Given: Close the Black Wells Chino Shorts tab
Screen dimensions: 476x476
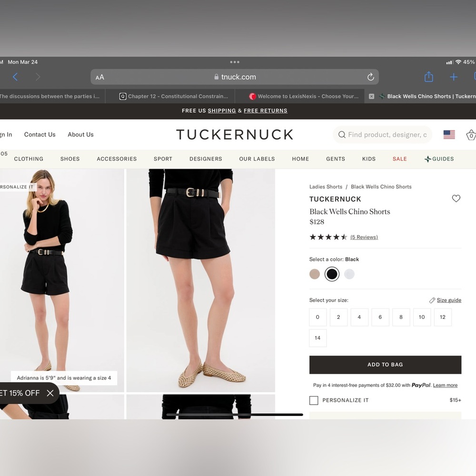Looking at the screenshot, I should [371, 96].
